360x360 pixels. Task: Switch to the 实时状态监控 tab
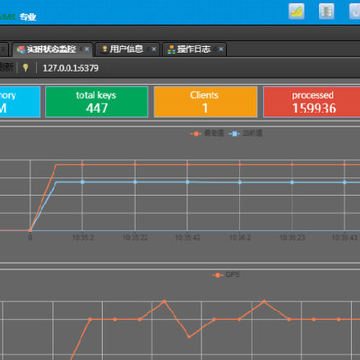click(52, 49)
